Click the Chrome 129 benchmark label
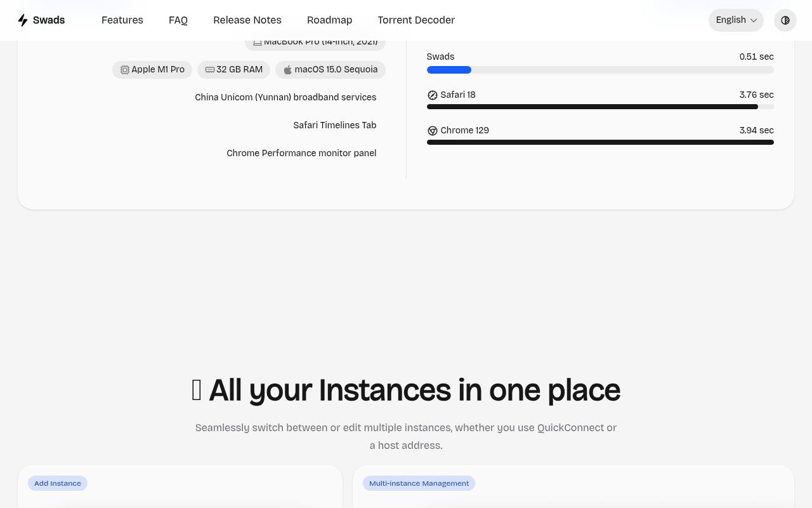This screenshot has height=508, width=812. click(x=465, y=130)
